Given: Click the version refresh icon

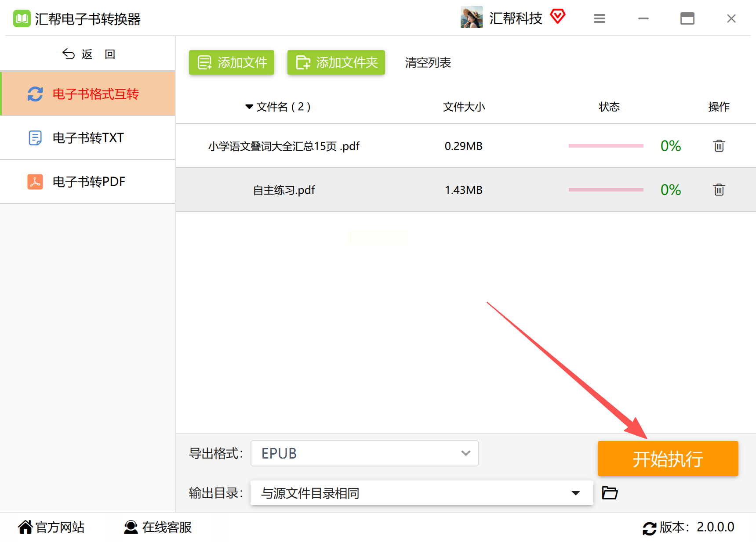Looking at the screenshot, I should (649, 528).
